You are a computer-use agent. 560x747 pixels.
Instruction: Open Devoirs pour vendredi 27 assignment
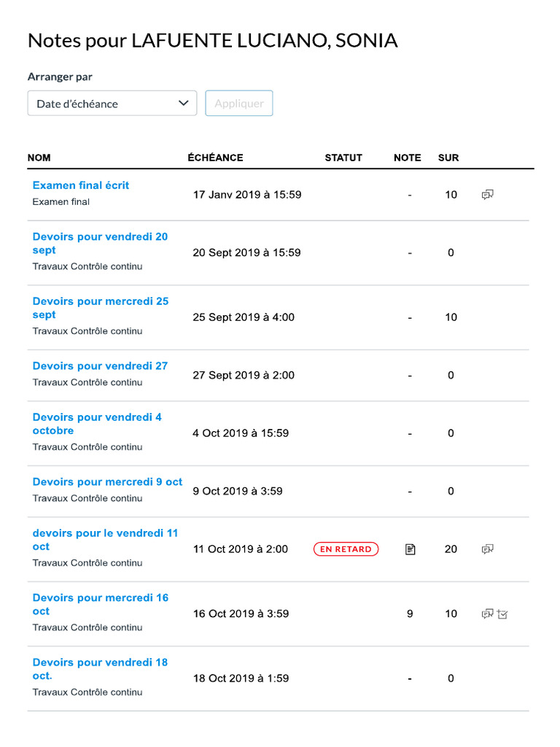point(100,366)
